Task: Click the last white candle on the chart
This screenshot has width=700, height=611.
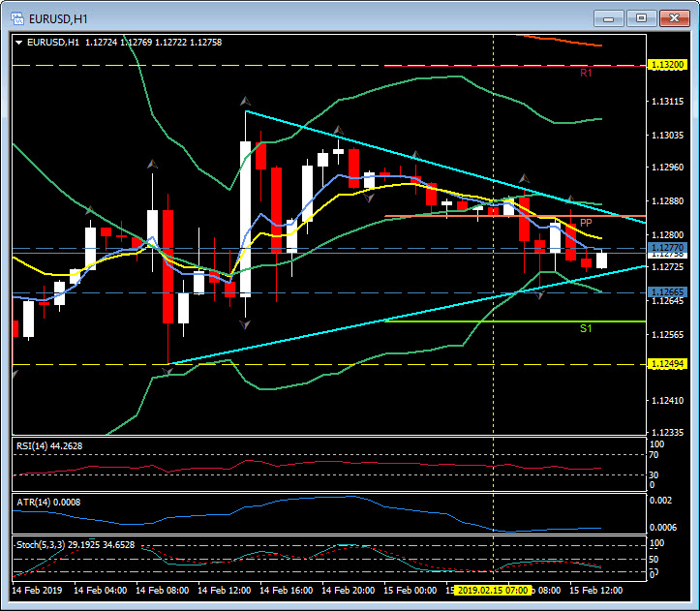Action: 601,260
